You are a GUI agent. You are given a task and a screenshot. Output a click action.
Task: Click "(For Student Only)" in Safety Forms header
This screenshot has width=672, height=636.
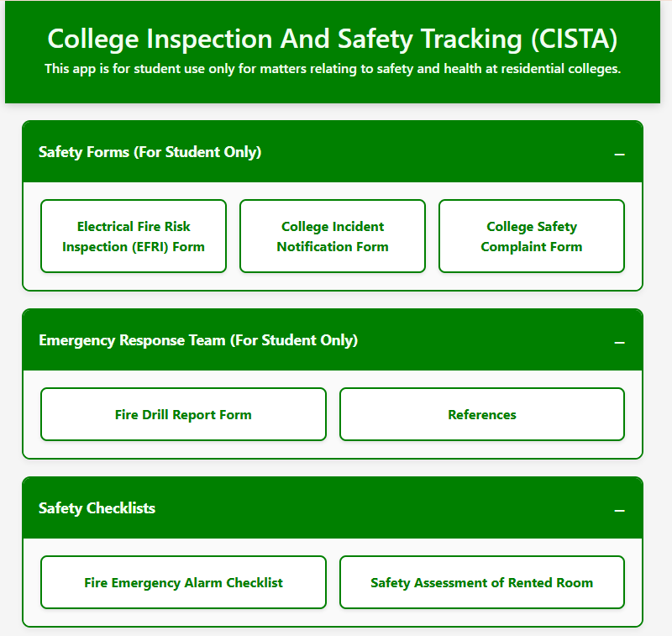(210, 152)
